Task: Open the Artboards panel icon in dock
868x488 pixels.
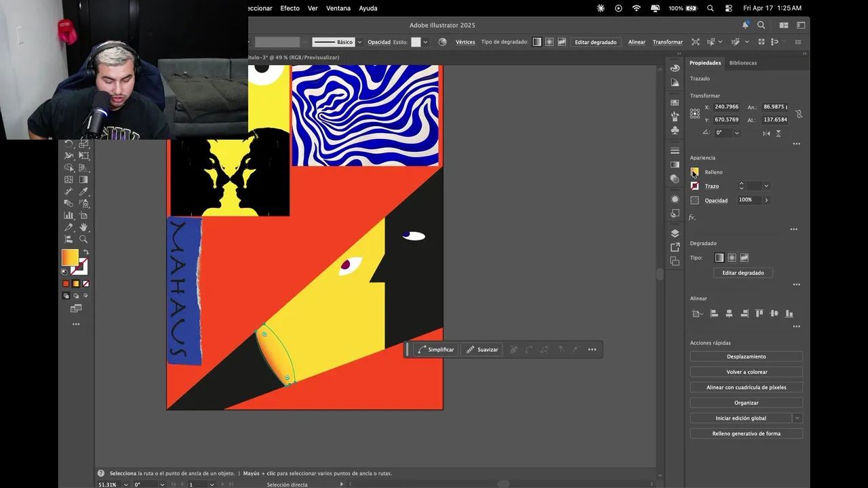Action: [x=675, y=261]
